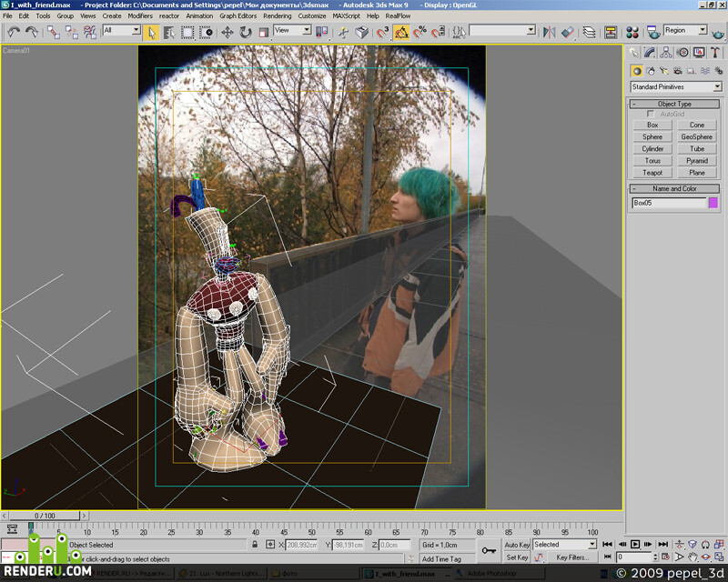This screenshot has height=582, width=728.
Task: Select the Lights category icon
Action: 664,71
